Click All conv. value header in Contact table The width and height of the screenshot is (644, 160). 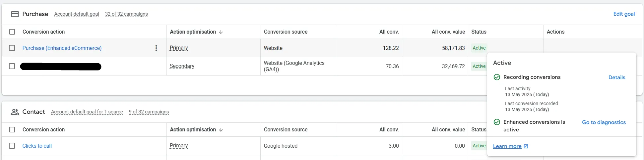point(448,130)
